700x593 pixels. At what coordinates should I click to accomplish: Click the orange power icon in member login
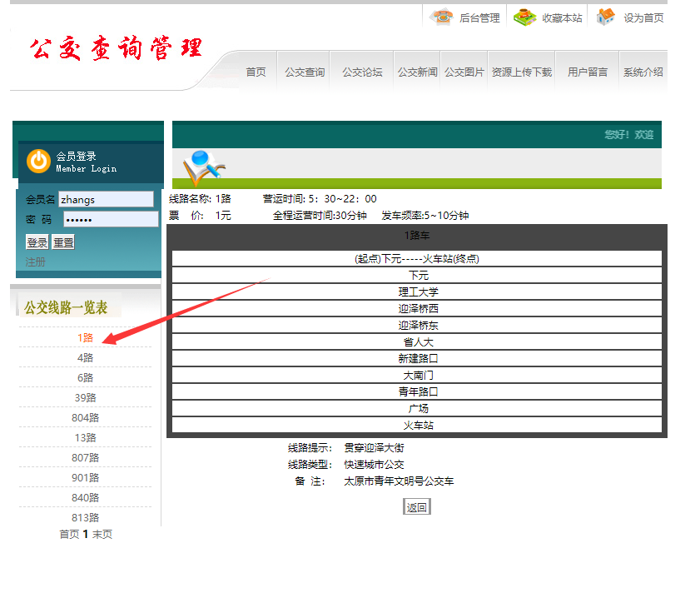click(x=38, y=161)
